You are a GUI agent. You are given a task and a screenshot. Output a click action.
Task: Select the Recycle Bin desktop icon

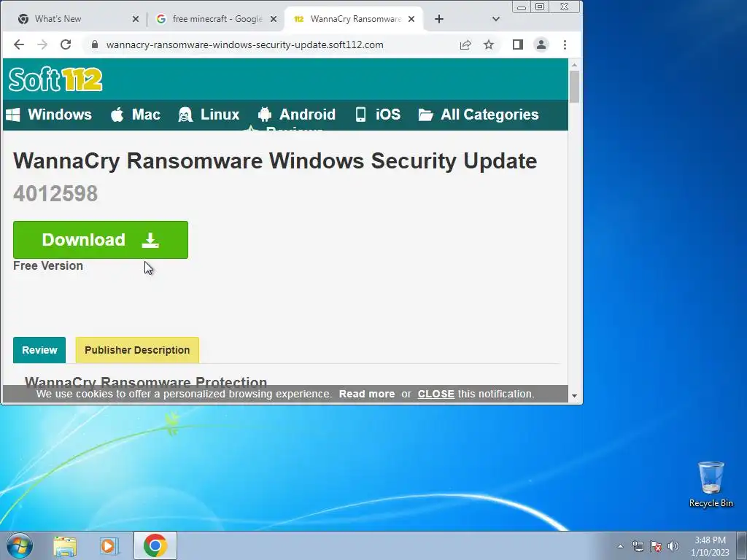pos(711,484)
